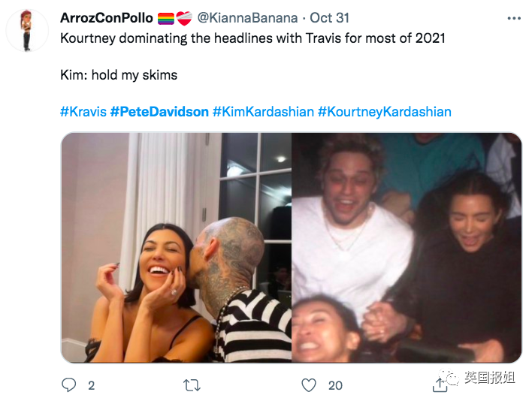Open the three-dot more options menu
The height and width of the screenshot is (401, 532).
pyautogui.click(x=513, y=17)
